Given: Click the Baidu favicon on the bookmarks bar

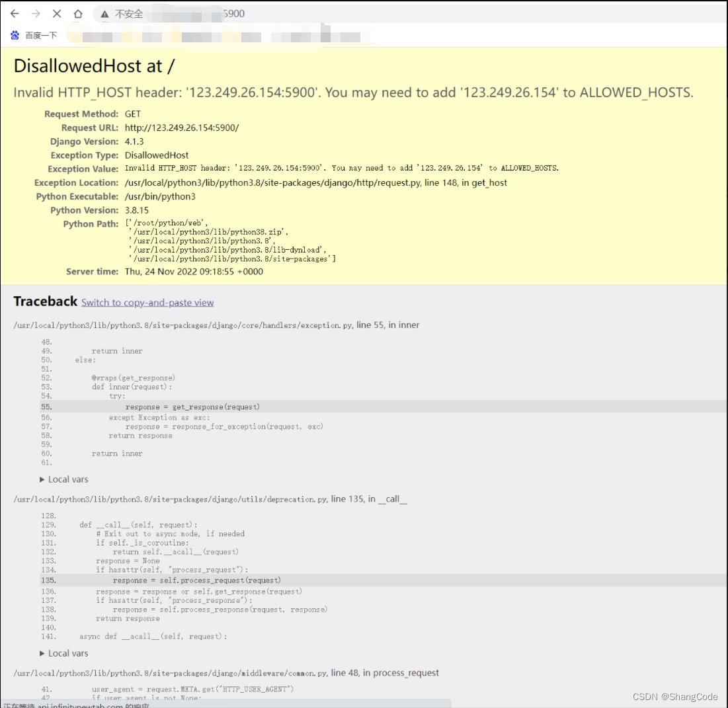Looking at the screenshot, I should click(15, 35).
